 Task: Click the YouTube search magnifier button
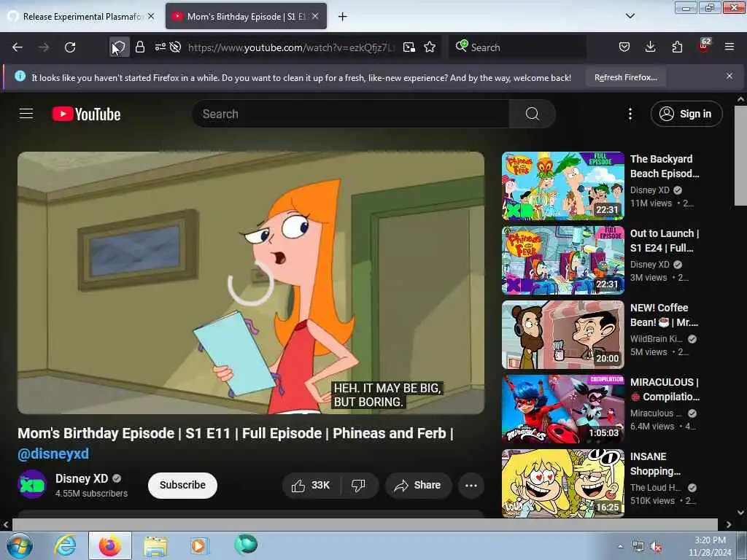(532, 114)
